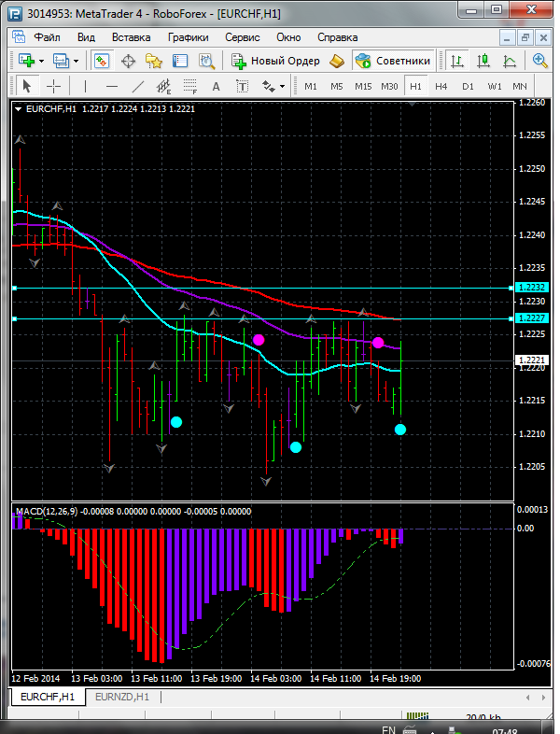Select the Trendline drawing tool
This screenshot has width=560, height=734.
(x=137, y=86)
